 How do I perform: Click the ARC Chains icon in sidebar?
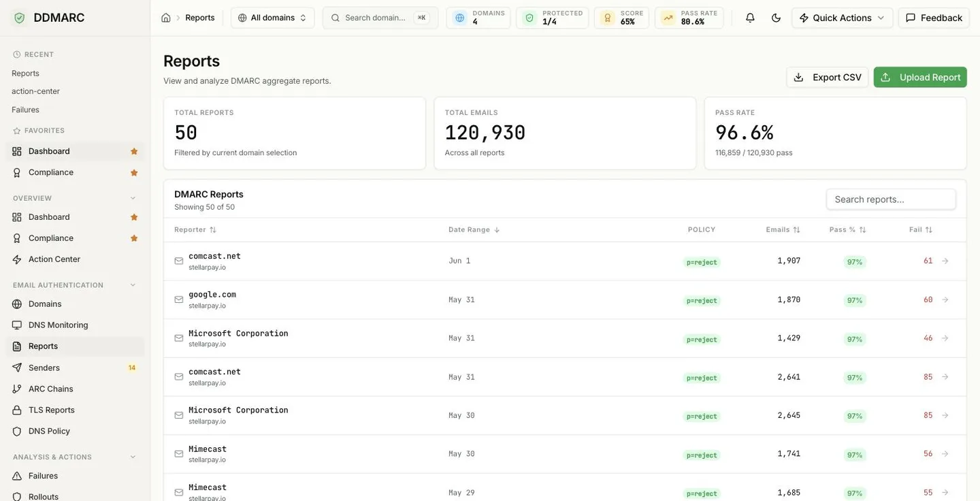click(17, 389)
